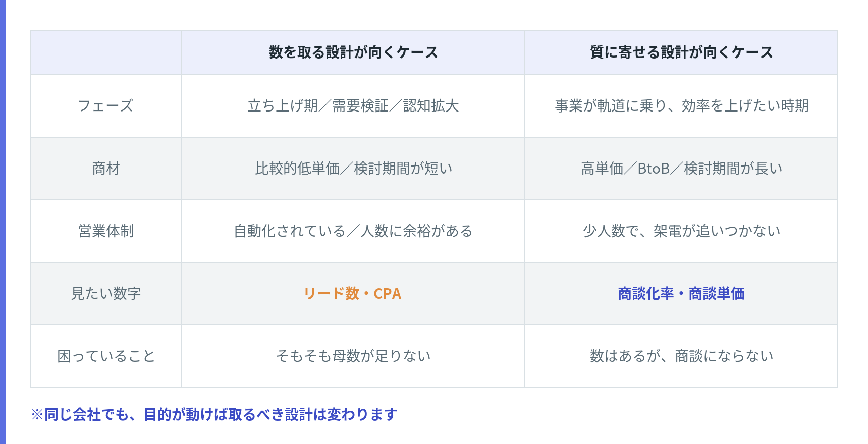Viewport: 868px width, 444px height.
Task: Click the orange リード数・CPA text
Action: pyautogui.click(x=352, y=294)
